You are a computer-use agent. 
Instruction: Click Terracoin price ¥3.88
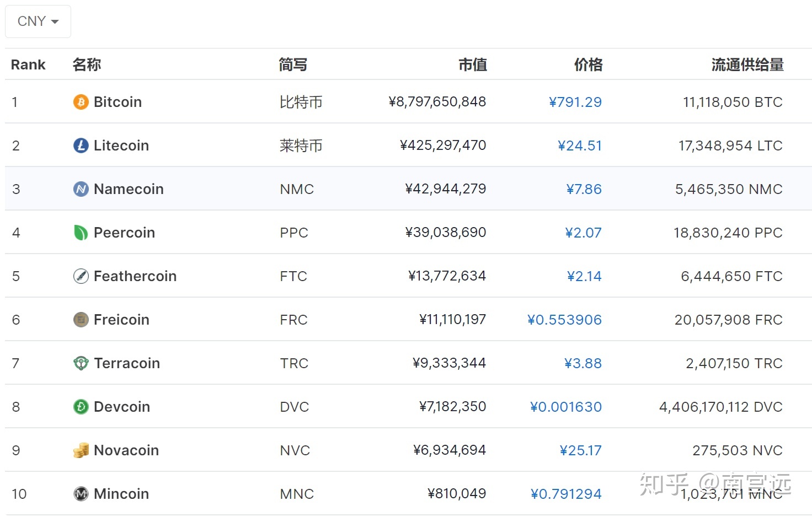[583, 363]
